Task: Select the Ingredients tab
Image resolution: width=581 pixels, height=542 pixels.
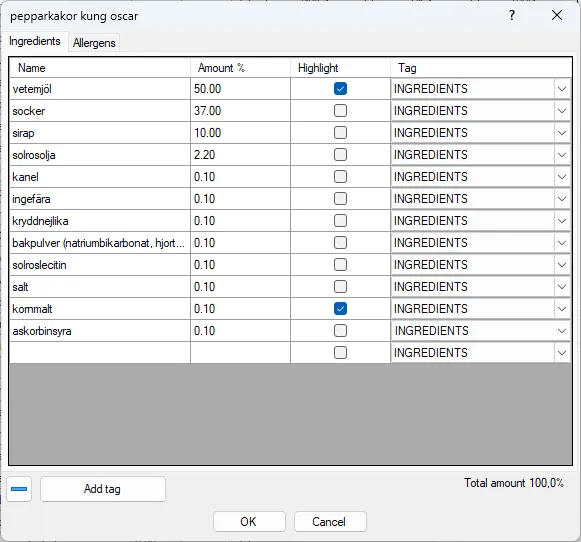Action: (35, 41)
